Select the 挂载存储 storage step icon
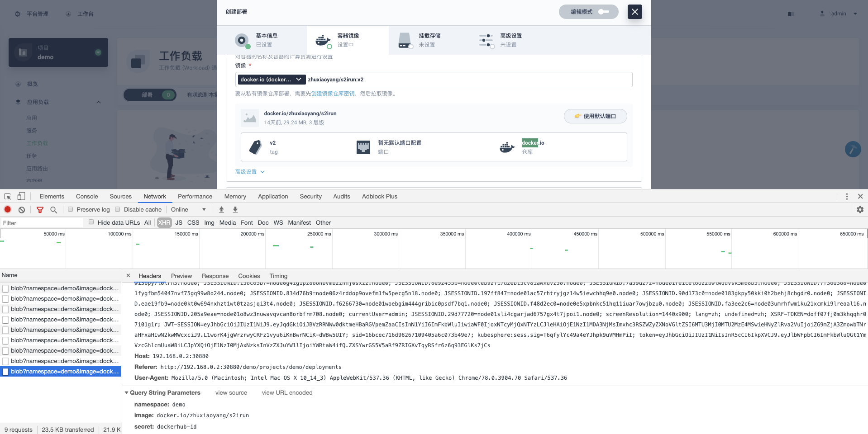This screenshot has height=434, width=868. coord(405,40)
